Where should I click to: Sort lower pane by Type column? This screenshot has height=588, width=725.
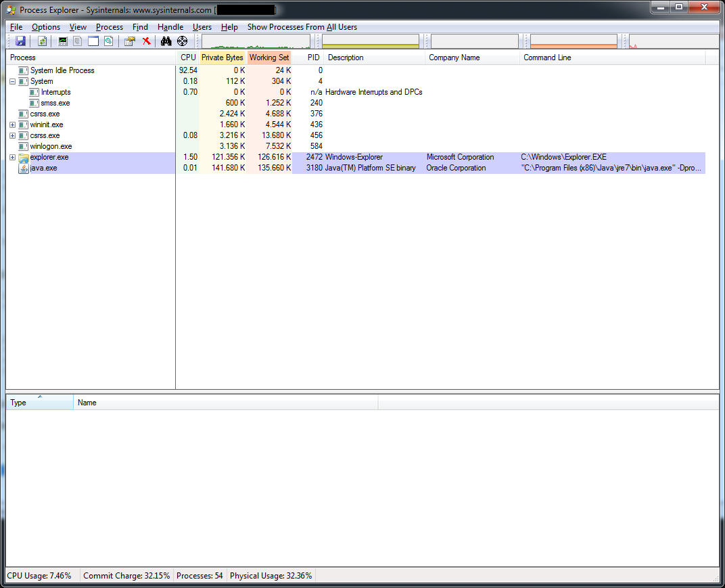[40, 403]
